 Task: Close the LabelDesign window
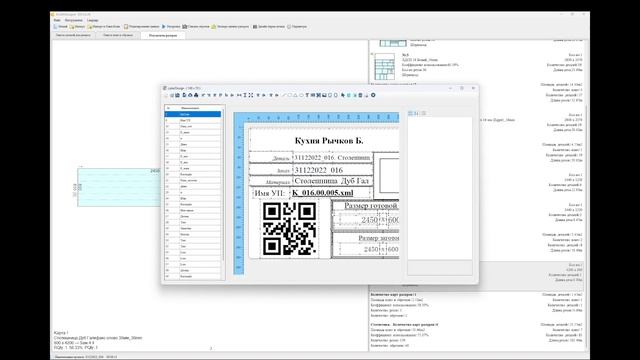473,88
